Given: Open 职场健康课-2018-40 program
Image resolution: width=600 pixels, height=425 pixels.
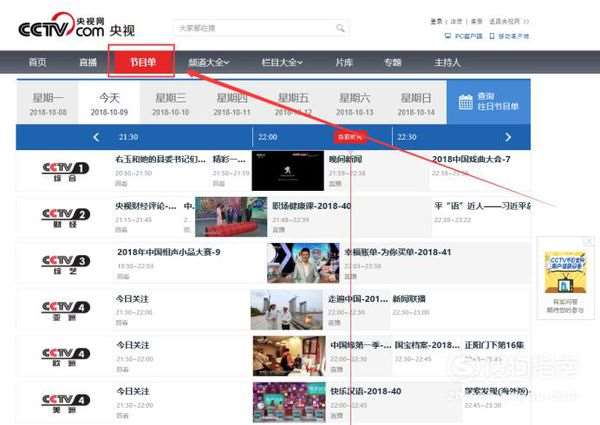Looking at the screenshot, I should point(311,206).
